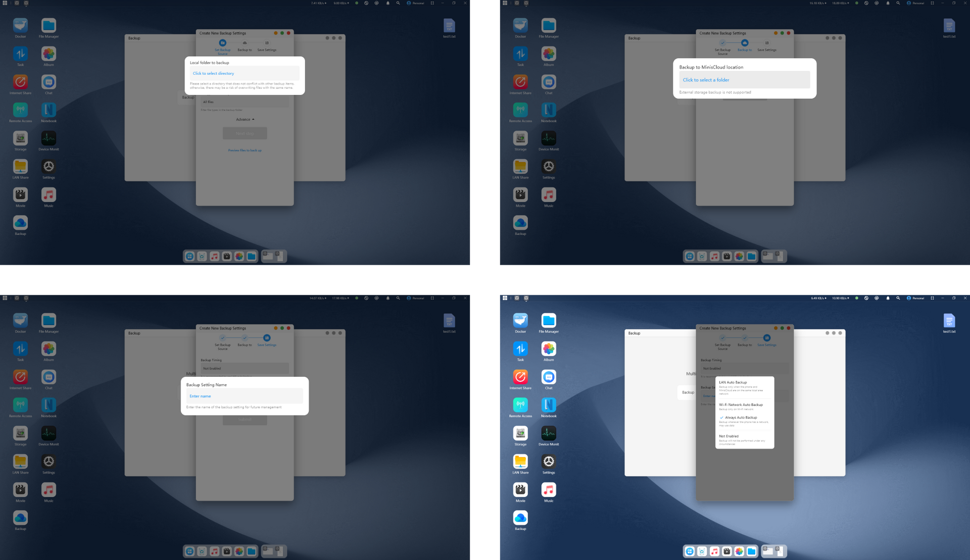Open the Movie app on the undimmed desktop
Screen dimensions: 970x560
tap(520, 490)
